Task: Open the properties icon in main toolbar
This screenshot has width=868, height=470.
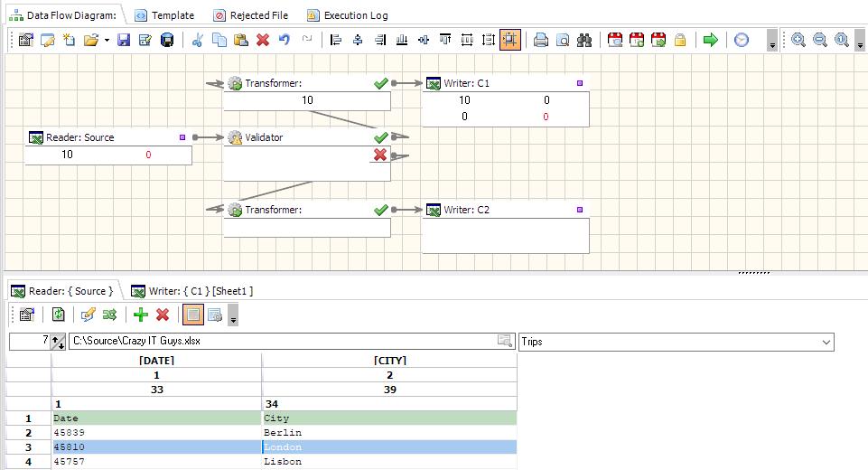Action: click(26, 40)
